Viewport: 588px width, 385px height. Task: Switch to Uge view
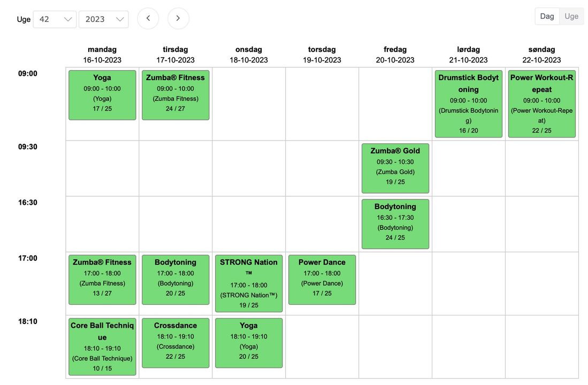[571, 16]
